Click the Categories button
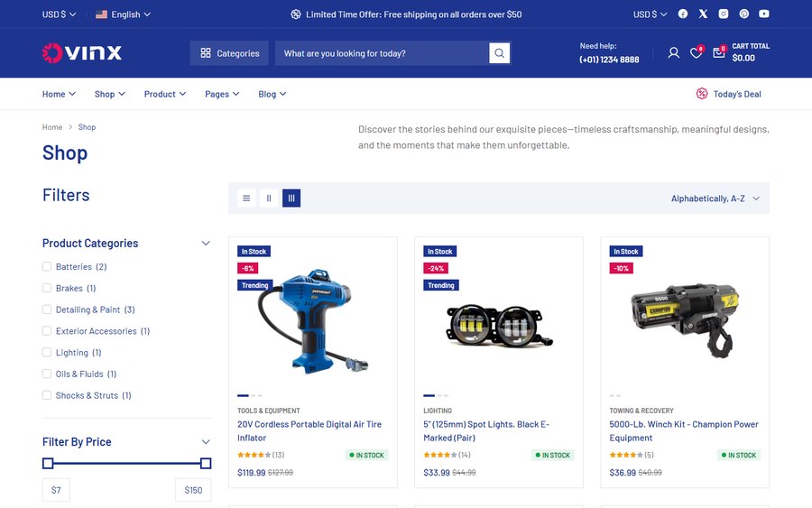This screenshot has height=508, width=812. 229,53
